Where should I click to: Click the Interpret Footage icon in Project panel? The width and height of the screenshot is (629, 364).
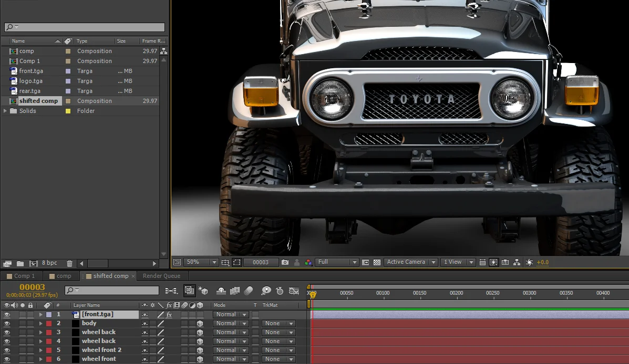[7, 263]
